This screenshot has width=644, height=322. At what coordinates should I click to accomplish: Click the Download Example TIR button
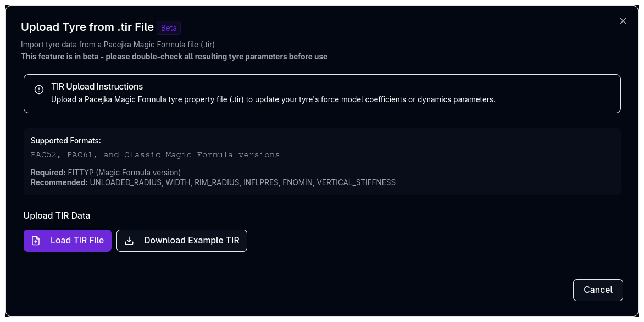click(182, 240)
